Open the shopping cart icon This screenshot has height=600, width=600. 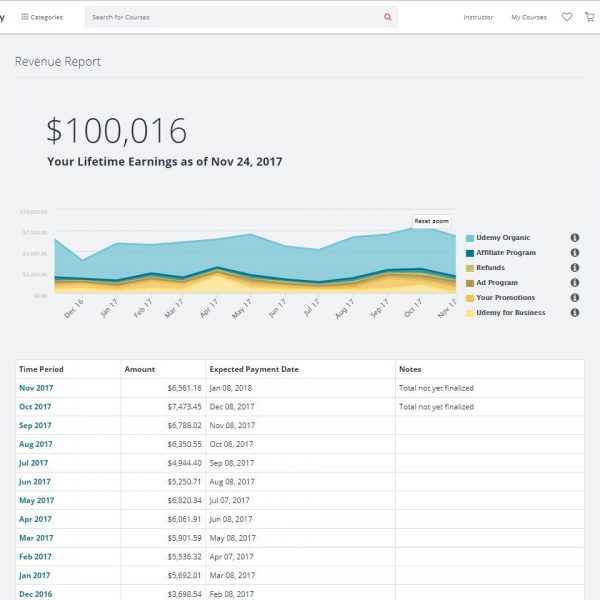(590, 17)
